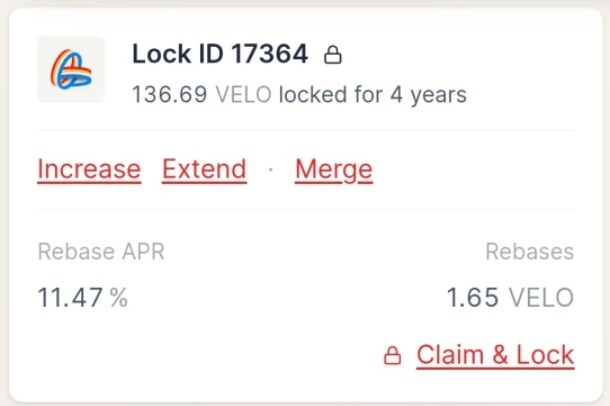This screenshot has width=610, height=406.
Task: Click the VELO label next to 1.65
Action: point(541,298)
